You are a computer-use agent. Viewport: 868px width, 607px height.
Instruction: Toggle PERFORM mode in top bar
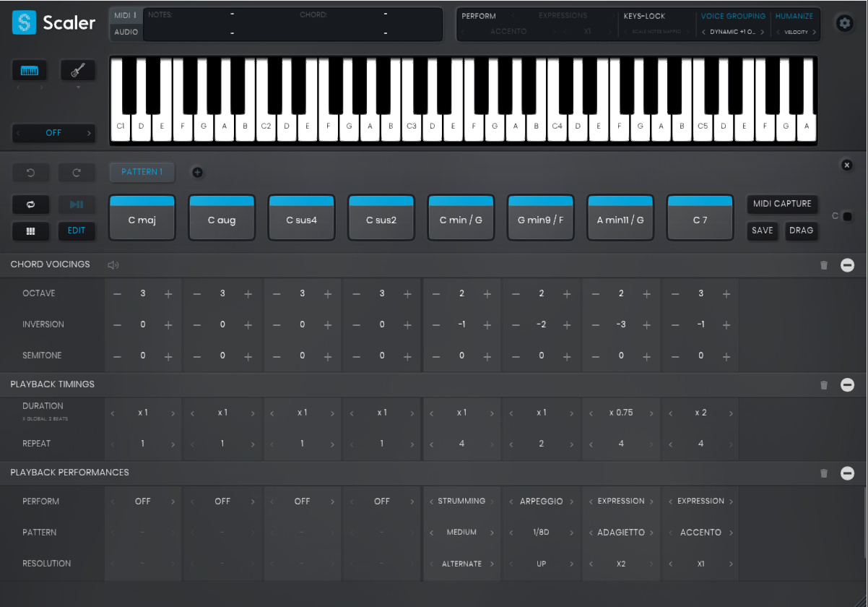point(479,16)
